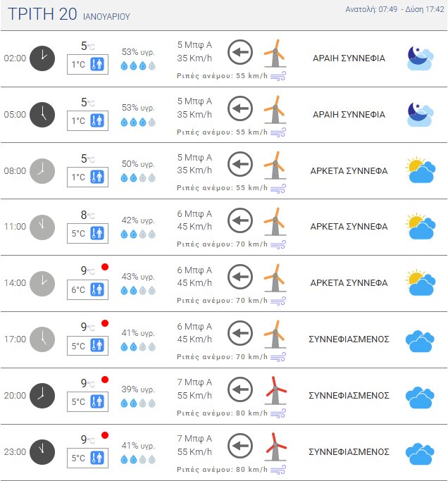This screenshot has width=448, height=481.
Task: Click the ΑΡΑΙΗ ΣΥΝΝΕΦΙΑ label at 02:00
Action: tap(349, 58)
